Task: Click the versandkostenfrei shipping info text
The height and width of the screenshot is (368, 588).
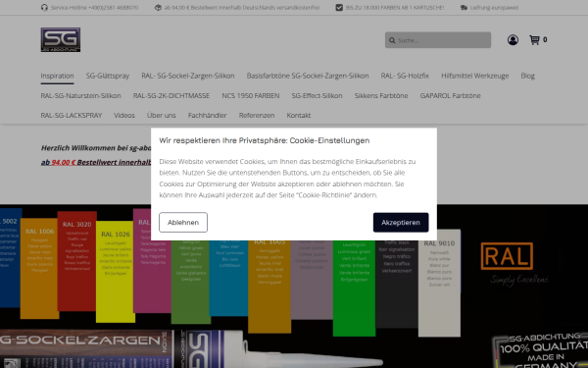Action: (242, 8)
